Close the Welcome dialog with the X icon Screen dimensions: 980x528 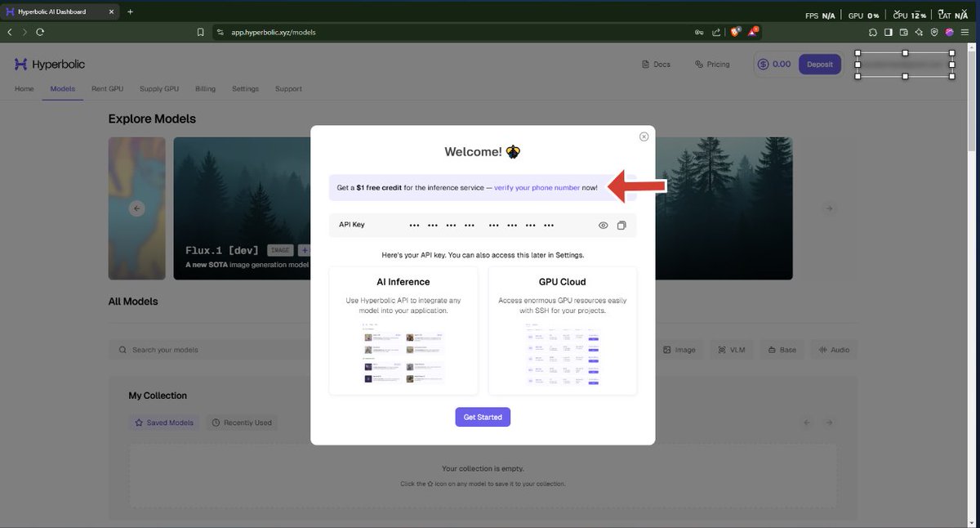[644, 136]
